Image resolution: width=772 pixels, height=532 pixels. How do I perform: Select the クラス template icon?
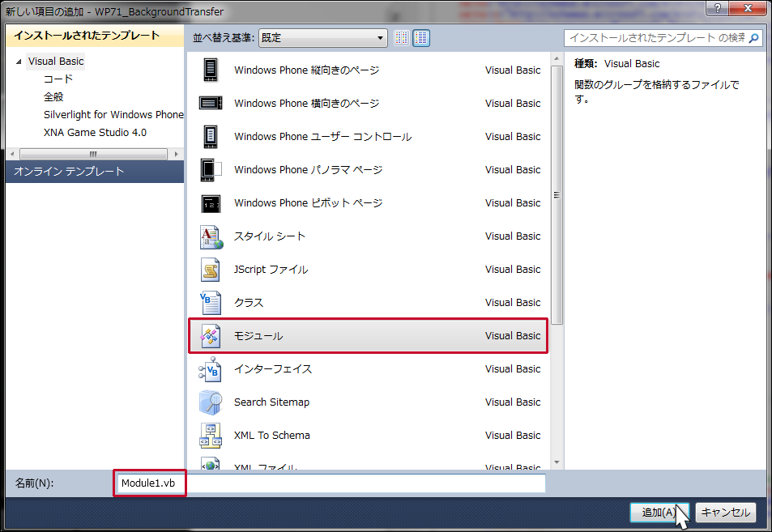pyautogui.click(x=211, y=303)
